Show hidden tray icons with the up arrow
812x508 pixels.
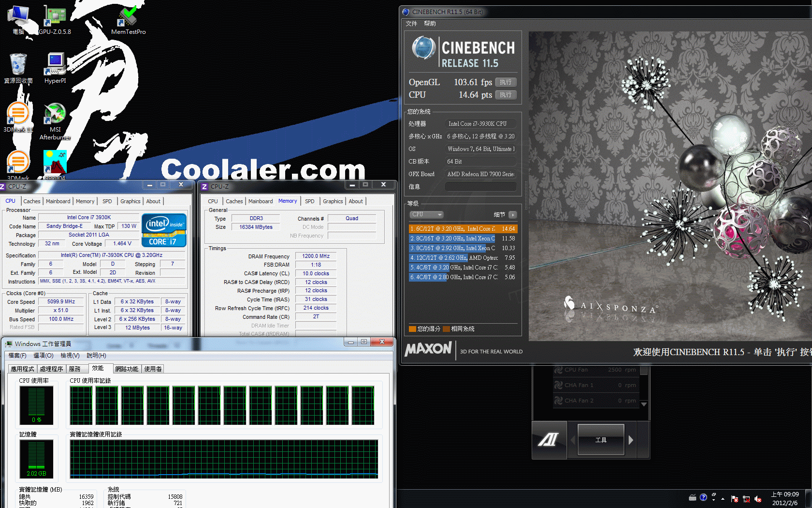click(x=723, y=499)
